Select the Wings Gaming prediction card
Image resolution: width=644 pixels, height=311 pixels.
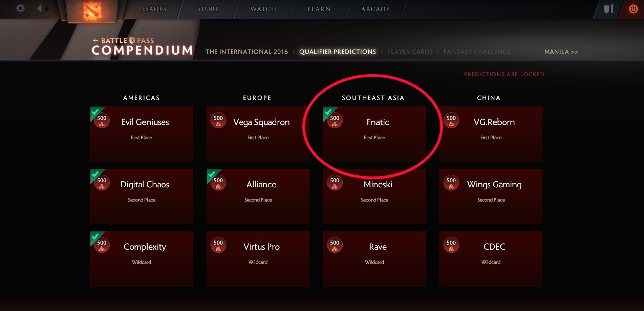pyautogui.click(x=491, y=196)
